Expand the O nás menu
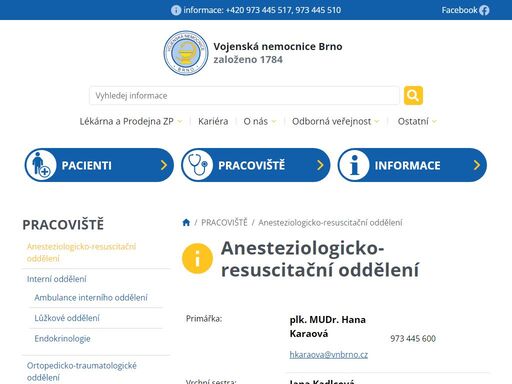Image resolution: width=512 pixels, height=384 pixels. [x=260, y=121]
